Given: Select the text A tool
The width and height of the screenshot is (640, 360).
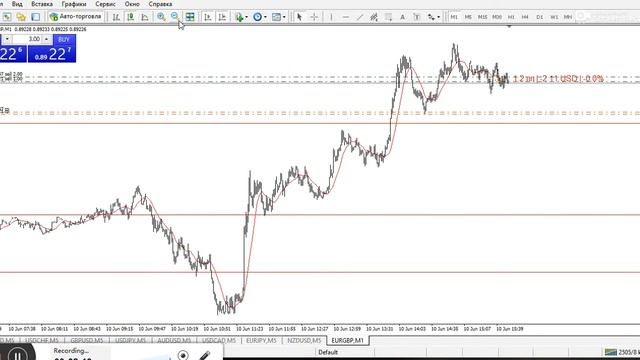Looking at the screenshot, I should (x=402, y=17).
